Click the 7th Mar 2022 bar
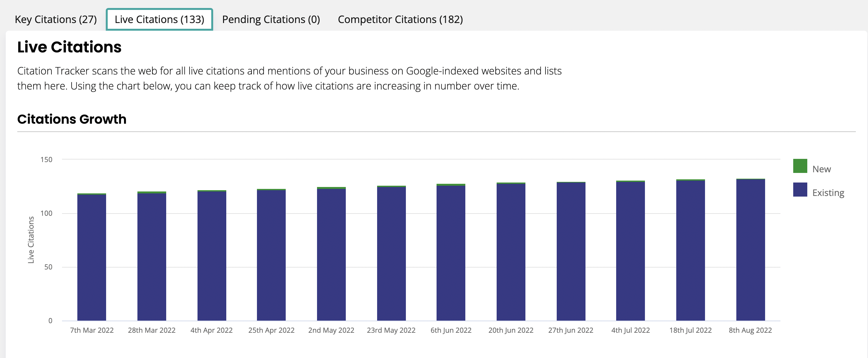 [x=92, y=257]
